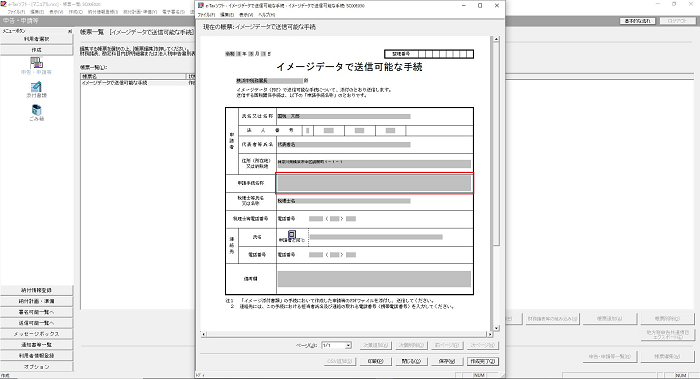
Task: Click the 申告・申請等一覧 button
Action: tap(609, 356)
